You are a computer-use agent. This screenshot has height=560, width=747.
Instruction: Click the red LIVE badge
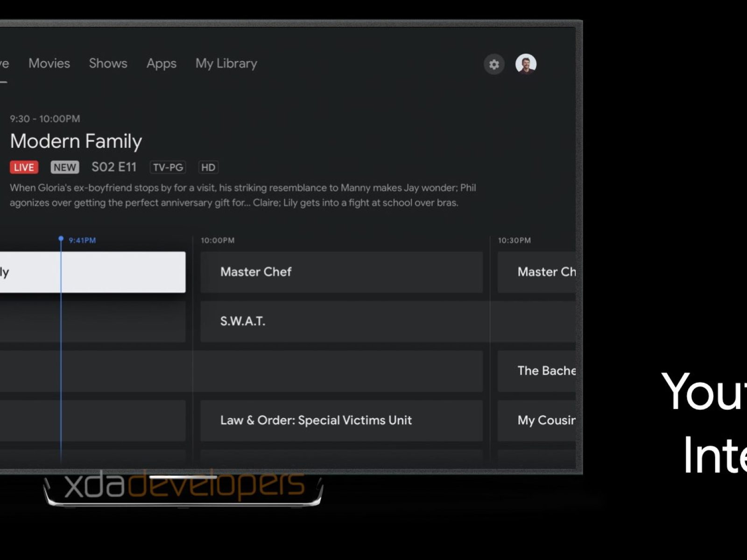tap(24, 168)
